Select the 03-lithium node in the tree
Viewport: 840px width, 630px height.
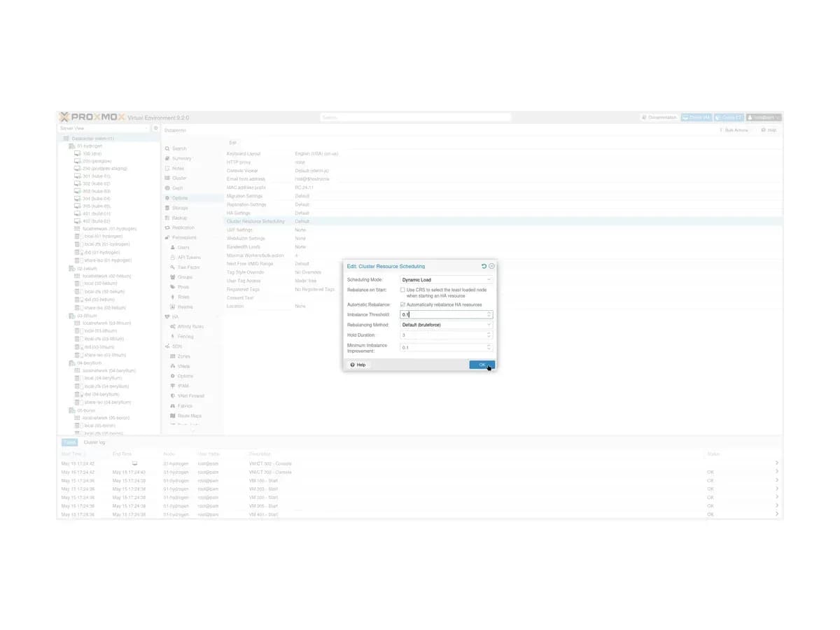coord(83,316)
